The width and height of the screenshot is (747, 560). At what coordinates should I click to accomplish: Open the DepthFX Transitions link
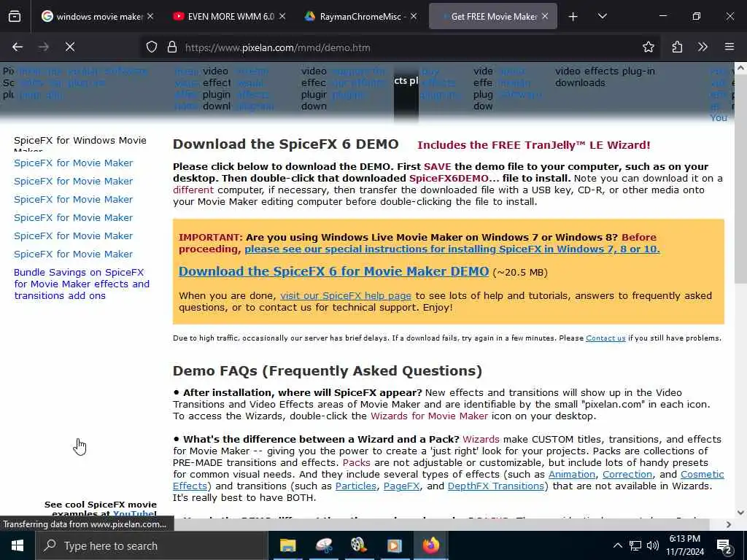[x=495, y=486]
